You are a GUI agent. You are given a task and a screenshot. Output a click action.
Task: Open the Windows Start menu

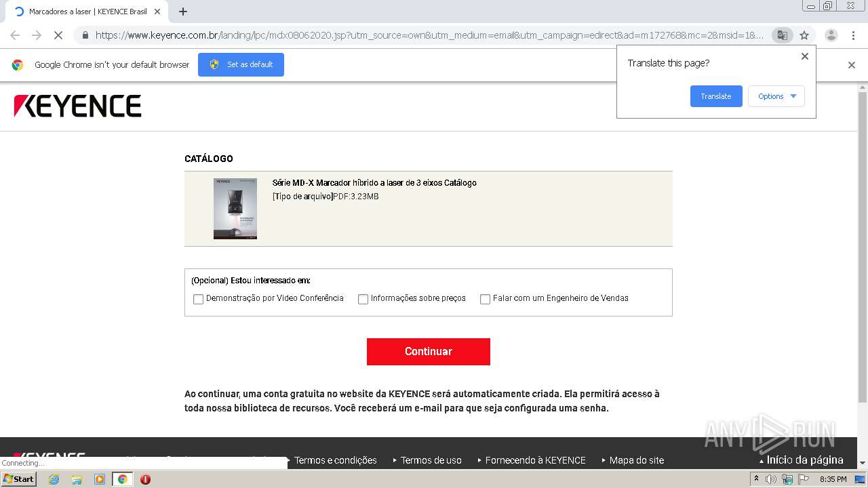point(19,479)
